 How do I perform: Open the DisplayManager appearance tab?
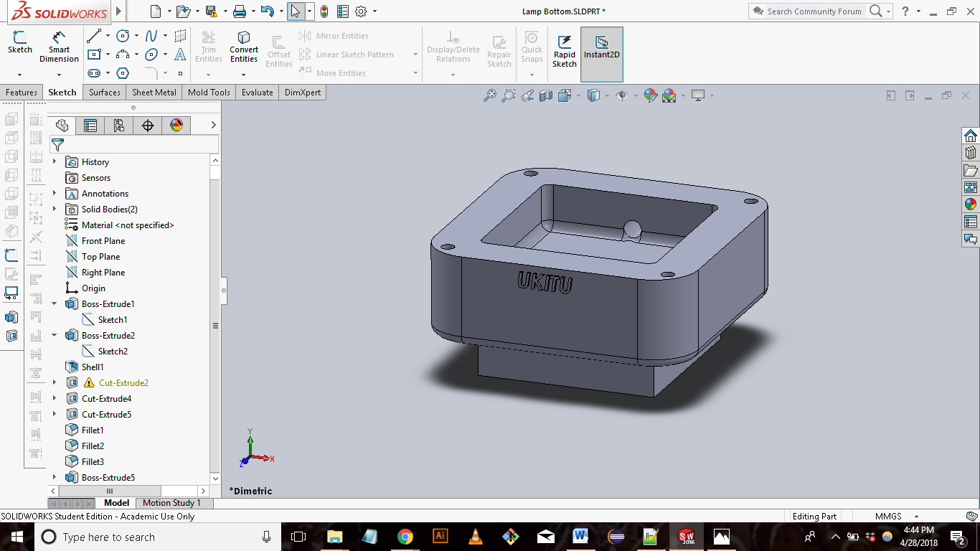[x=176, y=126]
